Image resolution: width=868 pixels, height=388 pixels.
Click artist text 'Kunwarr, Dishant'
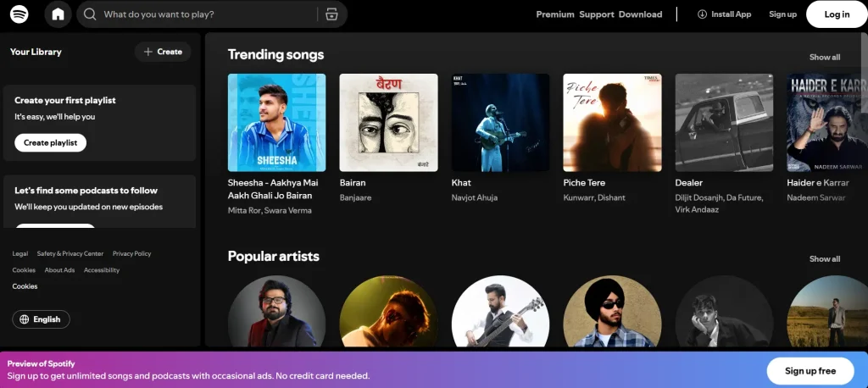[x=594, y=197]
